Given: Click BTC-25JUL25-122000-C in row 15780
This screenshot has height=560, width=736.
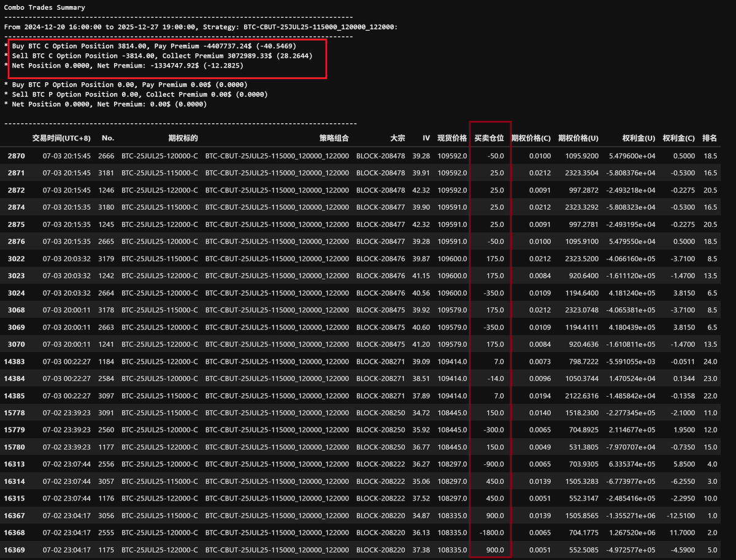Looking at the screenshot, I should tap(159, 447).
